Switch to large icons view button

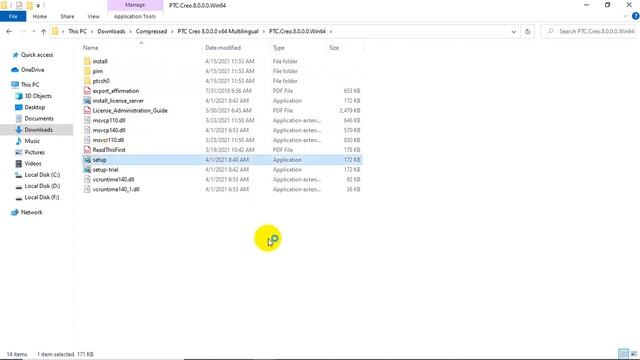tap(633, 354)
